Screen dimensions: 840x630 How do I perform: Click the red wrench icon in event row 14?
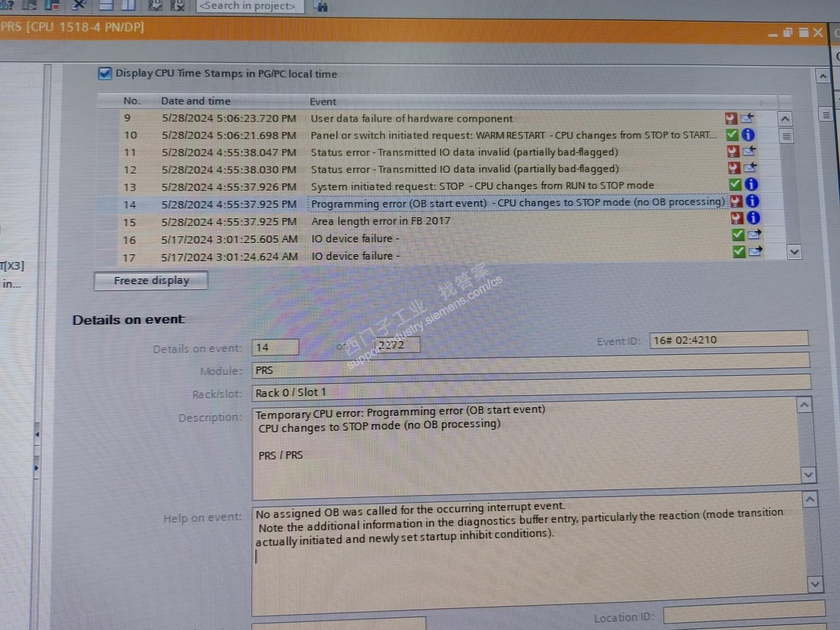pyautogui.click(x=736, y=201)
